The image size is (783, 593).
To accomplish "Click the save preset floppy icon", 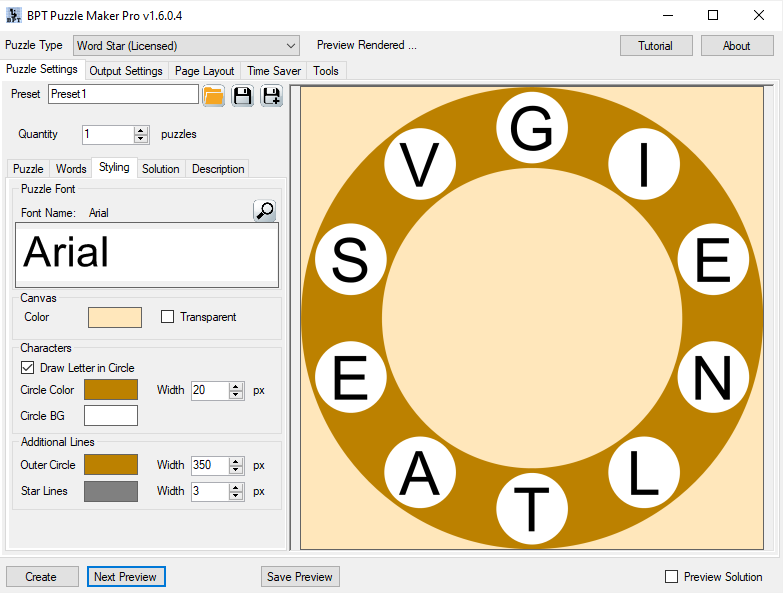I will [243, 95].
